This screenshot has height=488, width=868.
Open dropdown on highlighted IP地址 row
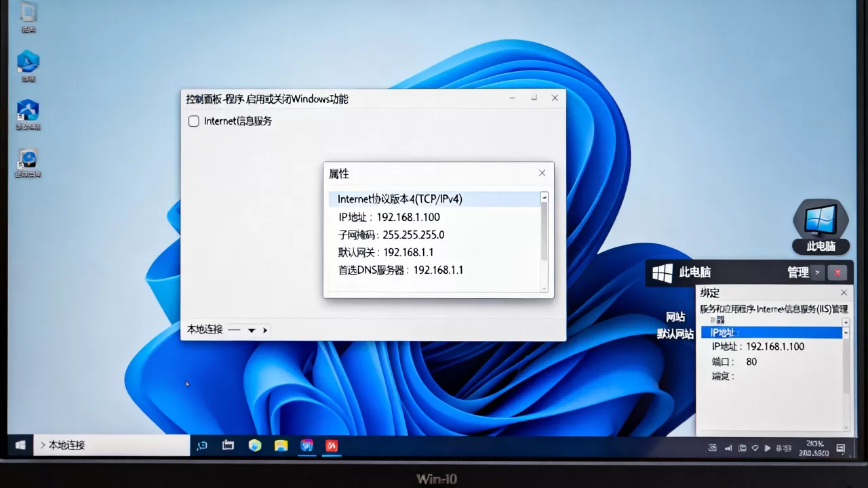pyautogui.click(x=846, y=333)
